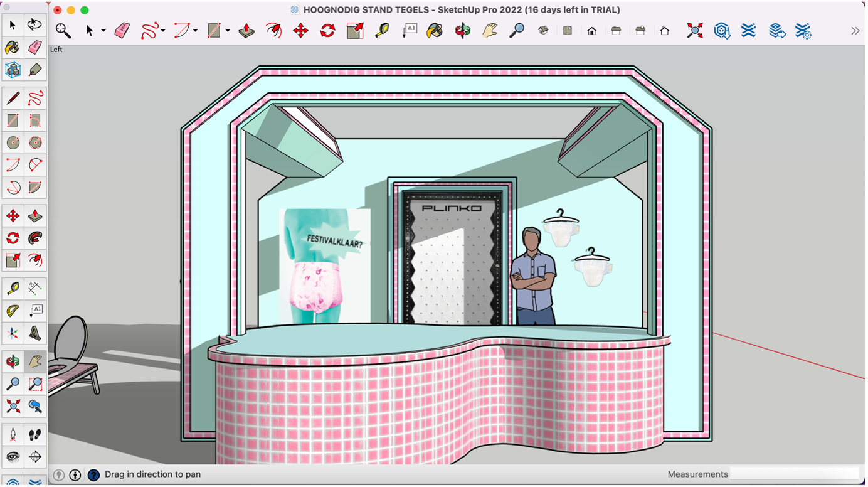
Task: Select the Tag tool
Action: (x=35, y=70)
